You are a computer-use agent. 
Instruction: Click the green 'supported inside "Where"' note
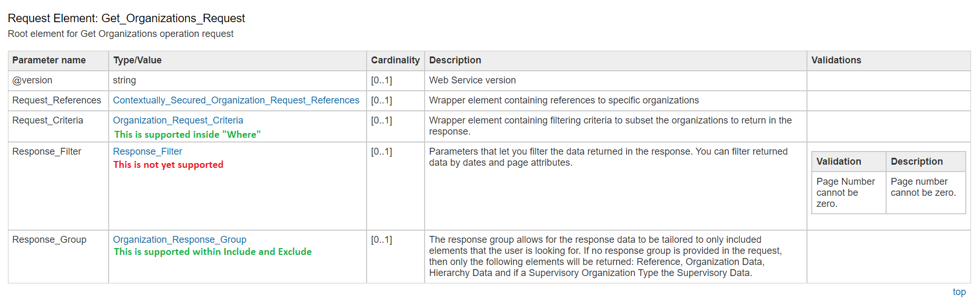coord(187,135)
